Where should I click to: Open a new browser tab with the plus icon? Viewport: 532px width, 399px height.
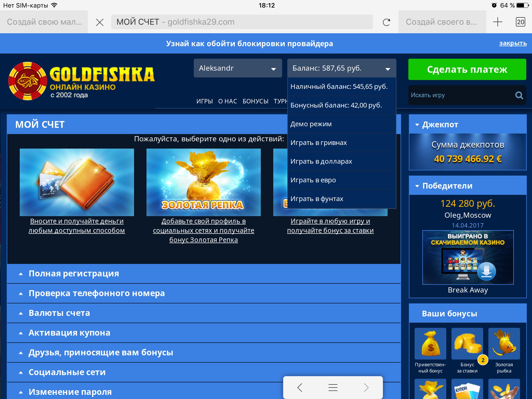pos(497,22)
